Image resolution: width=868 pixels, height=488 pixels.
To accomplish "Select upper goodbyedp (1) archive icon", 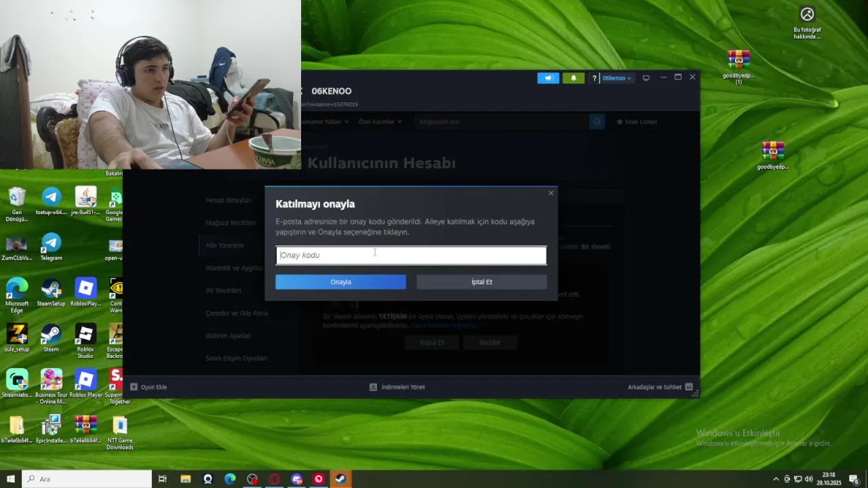I will pos(738,67).
